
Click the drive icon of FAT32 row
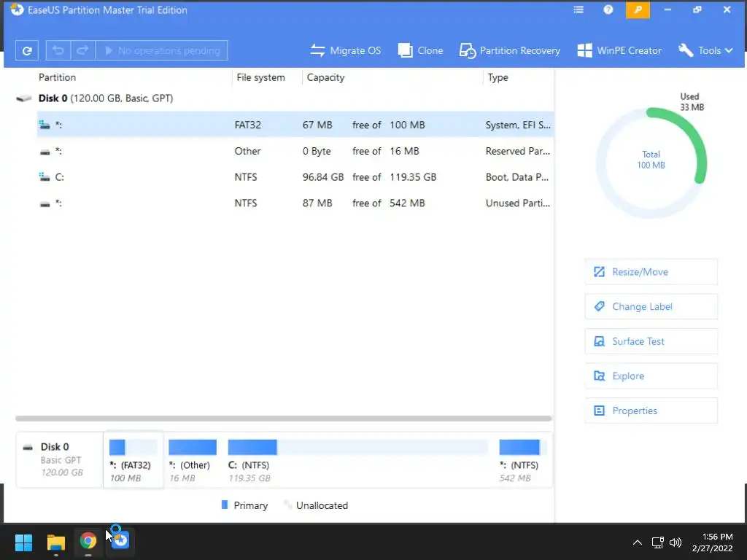point(44,125)
